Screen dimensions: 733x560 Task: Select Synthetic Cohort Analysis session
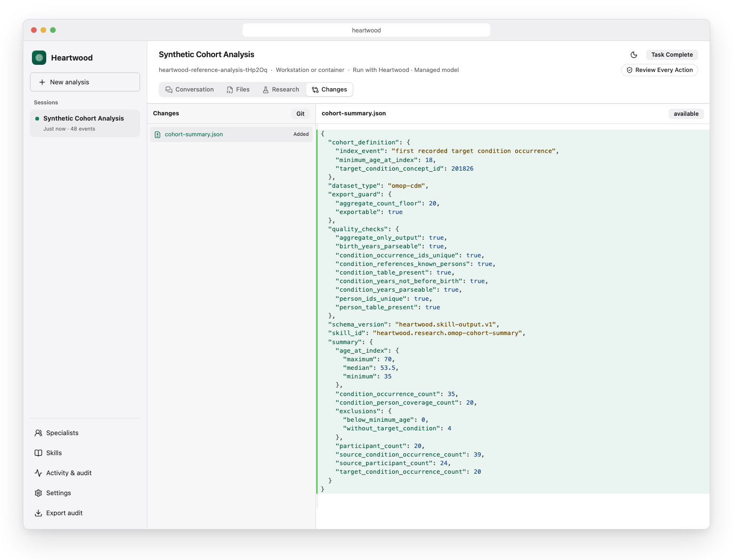85,123
